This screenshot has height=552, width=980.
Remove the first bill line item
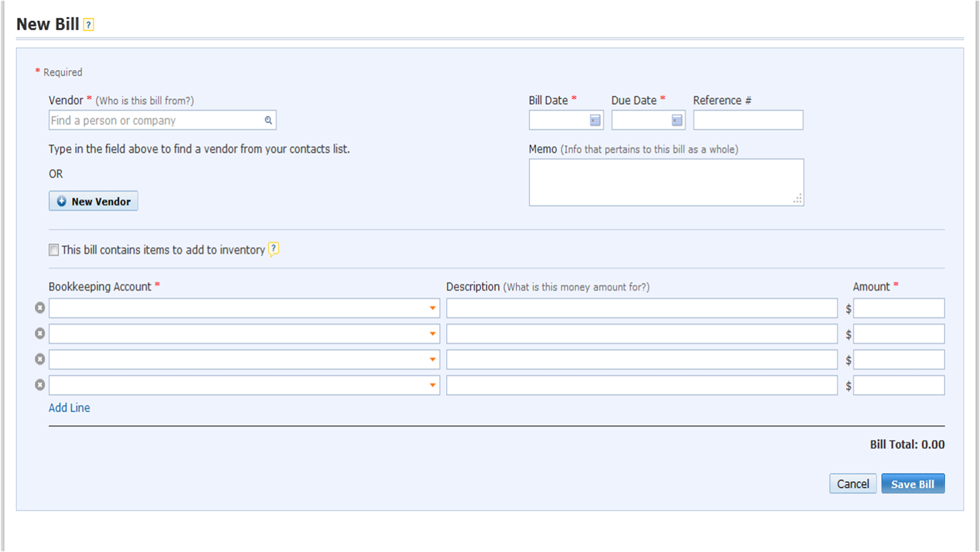(x=40, y=308)
